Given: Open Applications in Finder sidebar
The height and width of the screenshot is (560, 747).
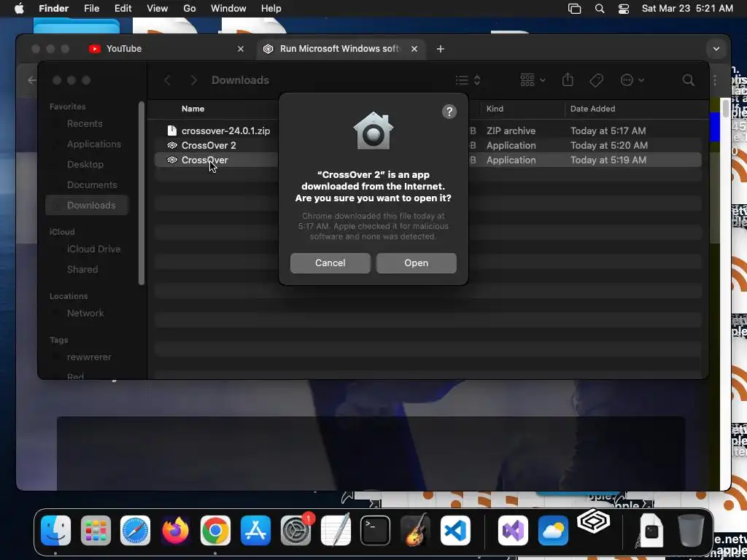Looking at the screenshot, I should coord(94,144).
